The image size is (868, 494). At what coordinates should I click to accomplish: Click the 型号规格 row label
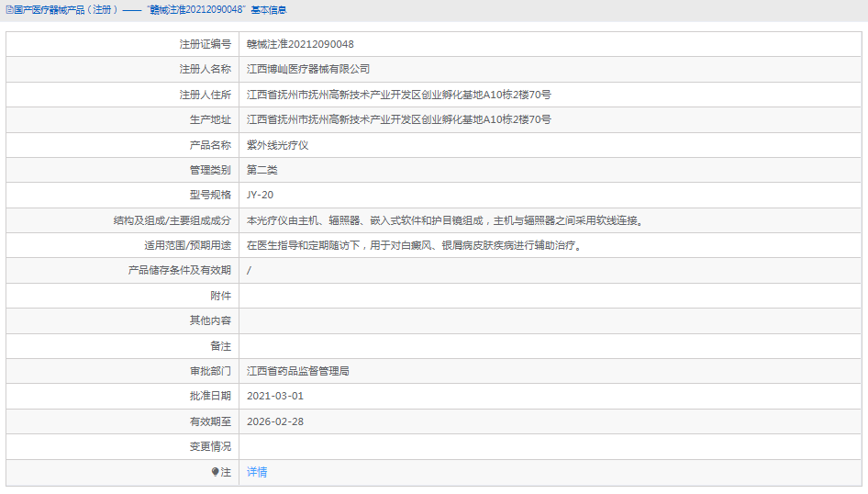[210, 195]
